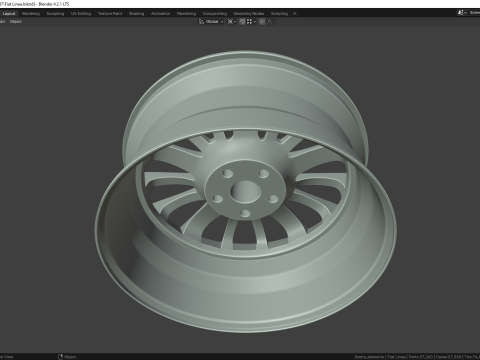This screenshot has height=360, width=480.
Task: Open the transform pivot point dropdown
Action: click(x=232, y=22)
